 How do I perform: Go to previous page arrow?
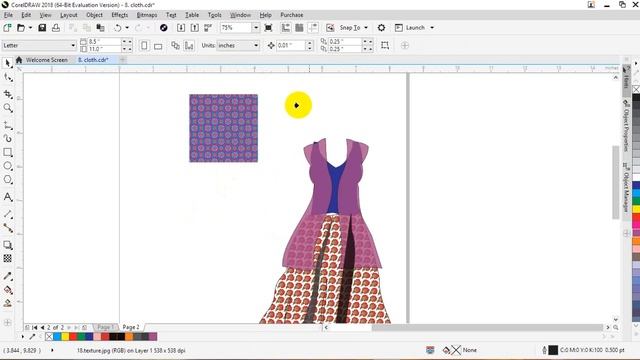point(42,327)
